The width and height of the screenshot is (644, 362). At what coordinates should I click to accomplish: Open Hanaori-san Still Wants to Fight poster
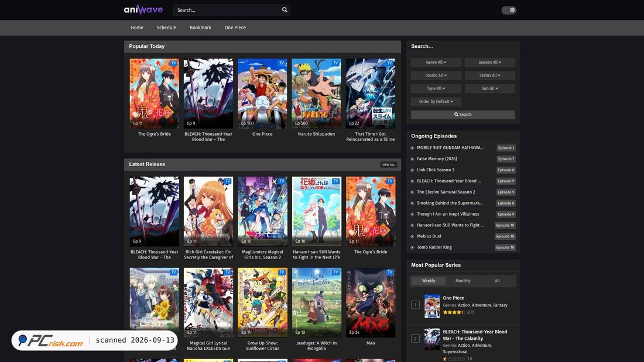click(316, 211)
